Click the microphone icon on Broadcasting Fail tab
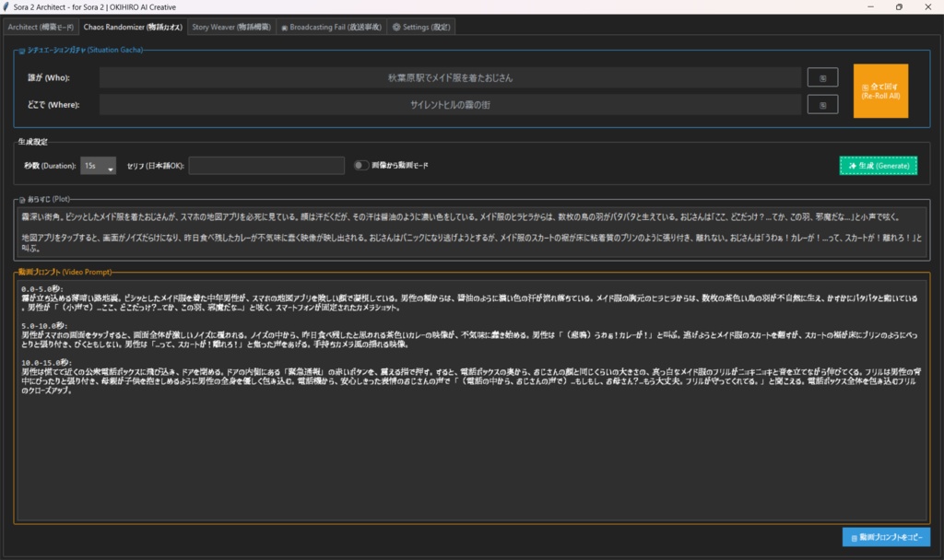The width and height of the screenshot is (944, 560). click(x=283, y=27)
